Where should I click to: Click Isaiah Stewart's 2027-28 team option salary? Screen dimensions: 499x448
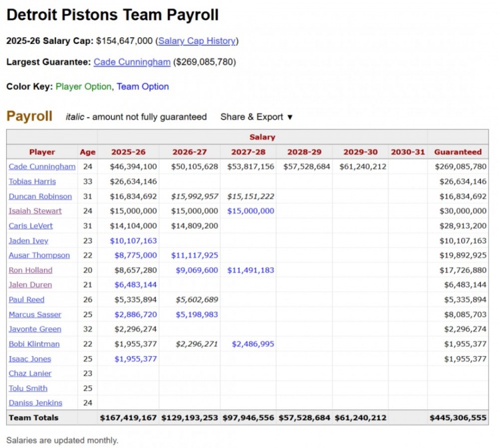click(251, 211)
